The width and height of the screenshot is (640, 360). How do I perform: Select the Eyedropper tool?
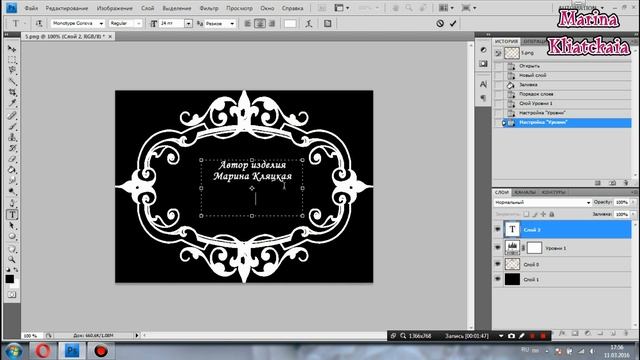click(x=12, y=103)
